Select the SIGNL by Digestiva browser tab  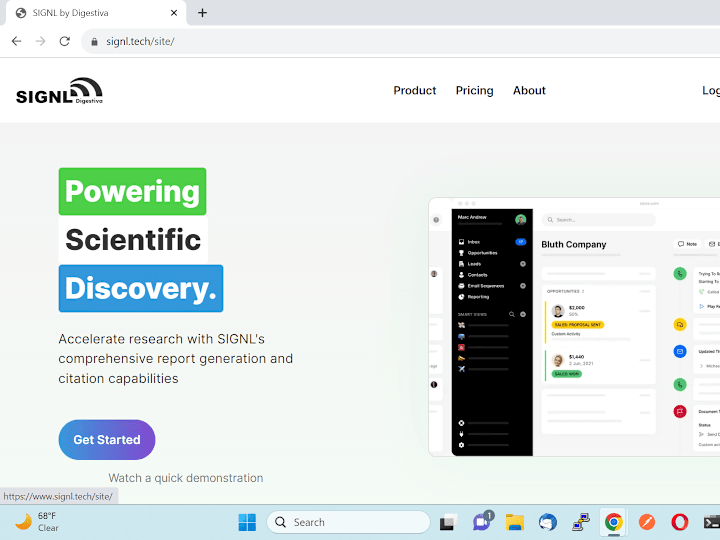tap(96, 13)
